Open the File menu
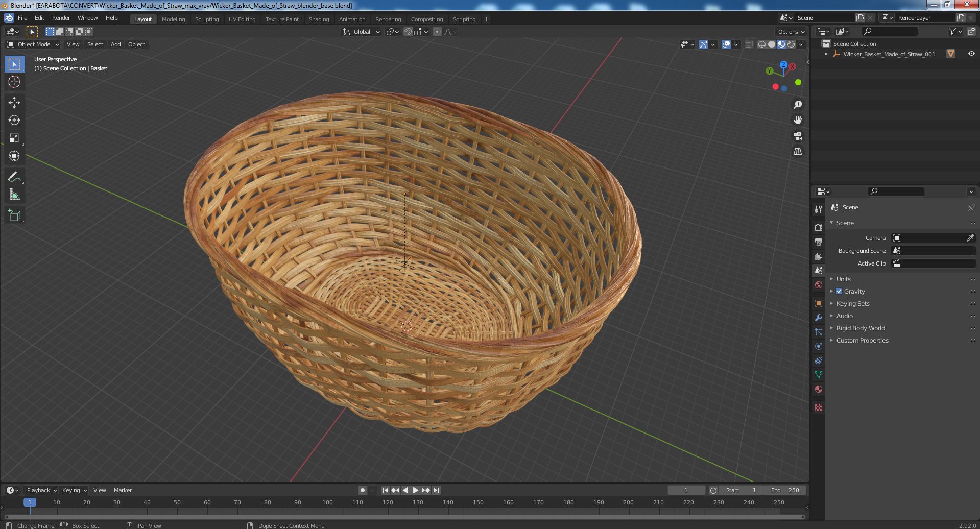Viewport: 980px width, 529px height. pos(22,18)
